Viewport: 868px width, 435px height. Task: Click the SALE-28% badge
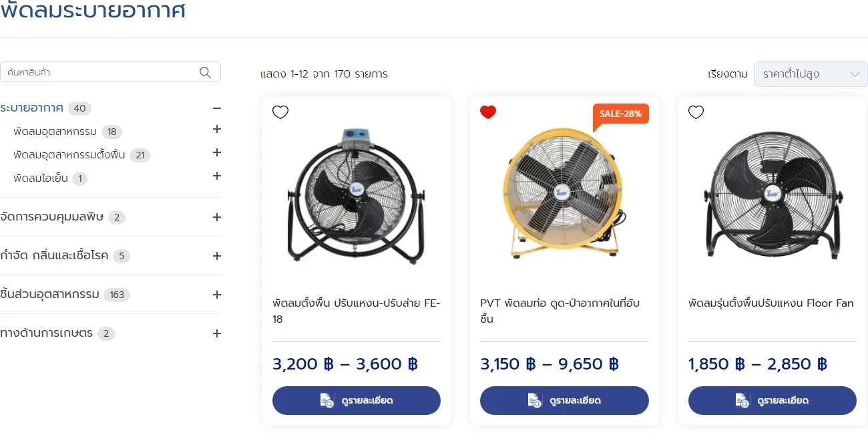(x=620, y=114)
